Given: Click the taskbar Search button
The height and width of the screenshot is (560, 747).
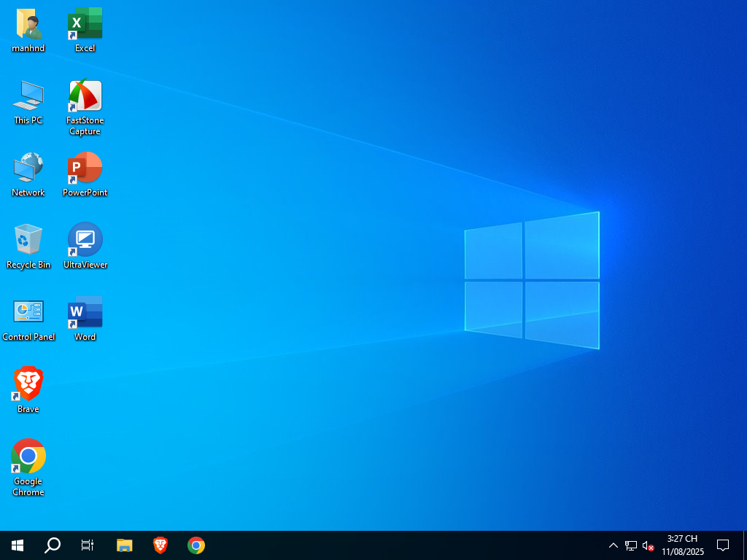Looking at the screenshot, I should tap(51, 545).
